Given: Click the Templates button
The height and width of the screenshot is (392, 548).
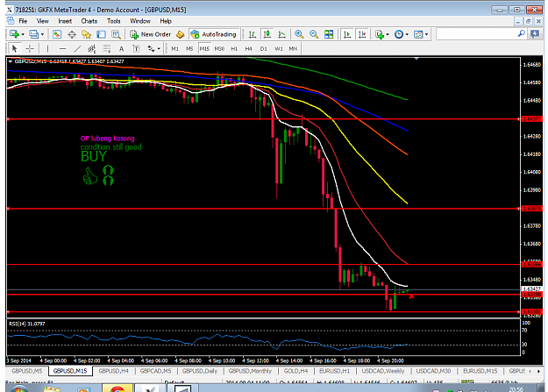Looking at the screenshot, I should tap(418, 34).
